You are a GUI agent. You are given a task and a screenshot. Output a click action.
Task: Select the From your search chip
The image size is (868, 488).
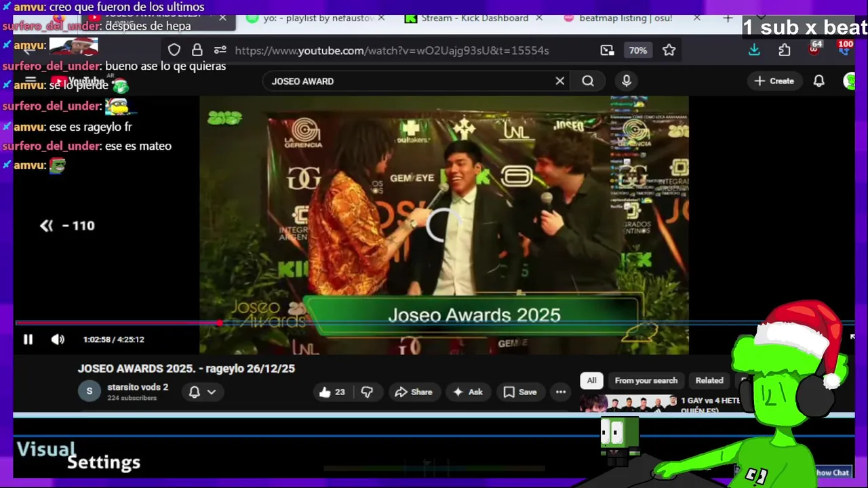pos(646,380)
